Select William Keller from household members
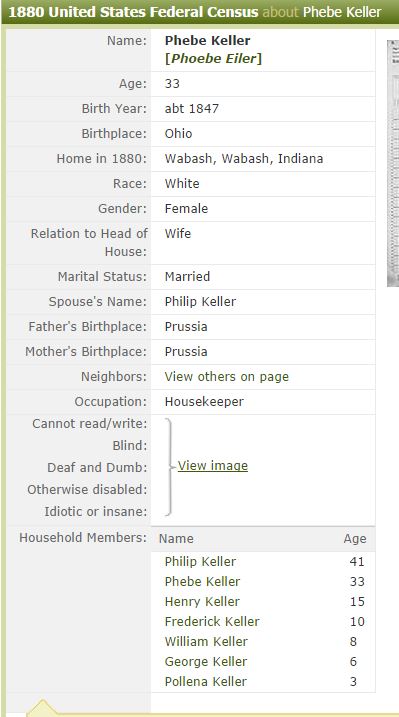Screen dimensions: 399x717 (x=206, y=642)
